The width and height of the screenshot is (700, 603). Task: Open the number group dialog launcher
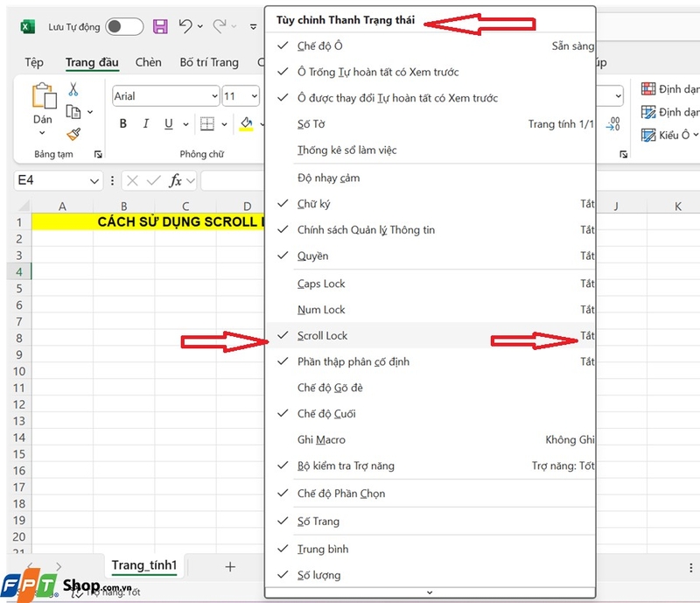(624, 155)
